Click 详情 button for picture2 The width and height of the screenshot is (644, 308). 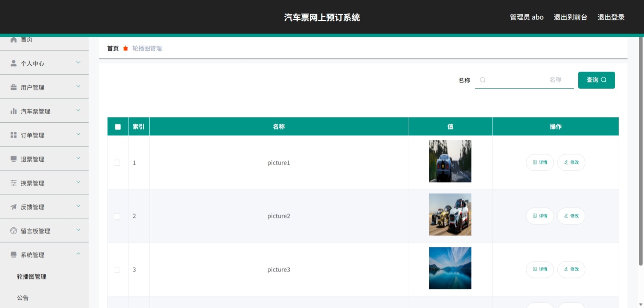[540, 216]
